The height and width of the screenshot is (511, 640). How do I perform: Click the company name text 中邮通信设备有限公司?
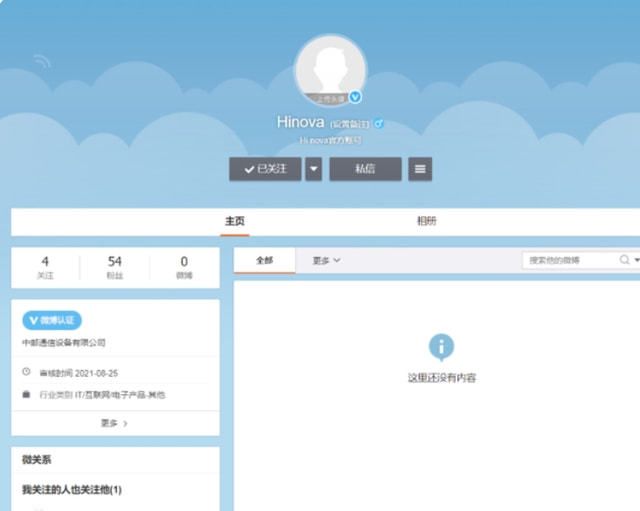64,343
